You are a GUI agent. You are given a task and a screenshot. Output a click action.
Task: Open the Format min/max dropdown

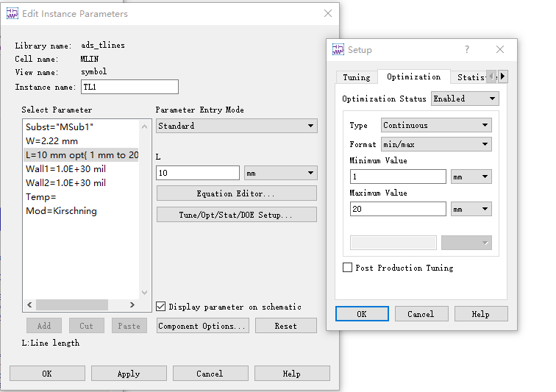pos(436,144)
